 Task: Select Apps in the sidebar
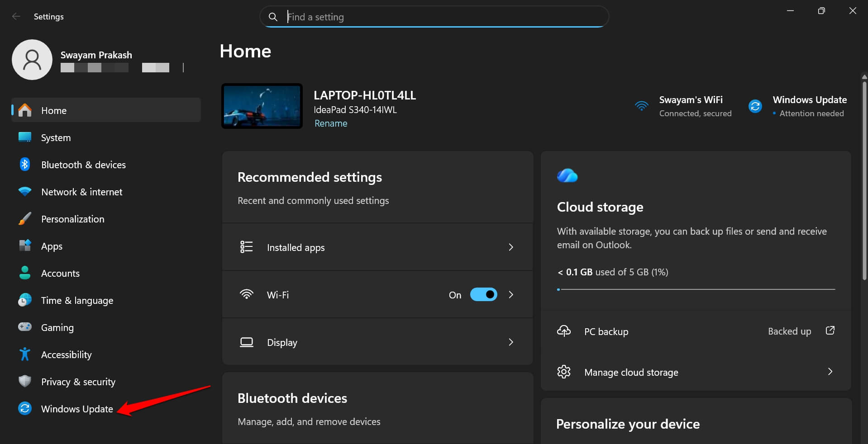[106, 246]
